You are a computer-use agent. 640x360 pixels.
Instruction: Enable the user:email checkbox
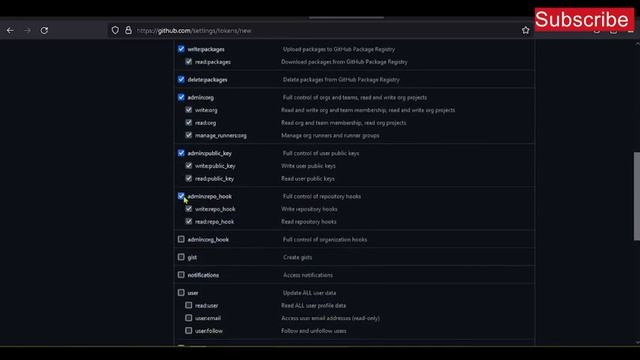click(x=189, y=318)
